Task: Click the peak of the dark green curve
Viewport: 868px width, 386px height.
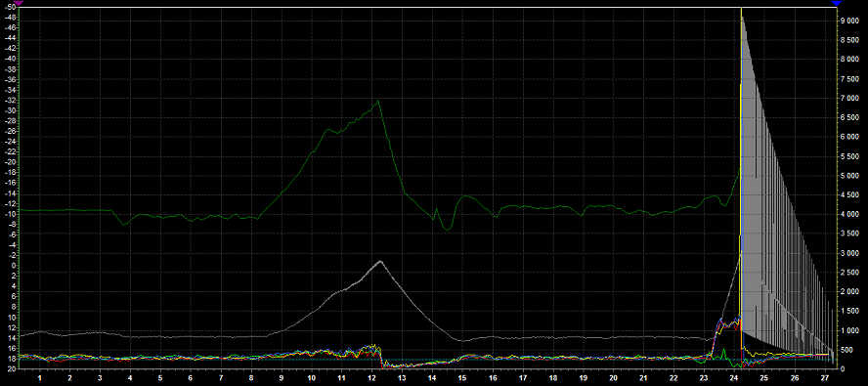Action: coord(378,101)
